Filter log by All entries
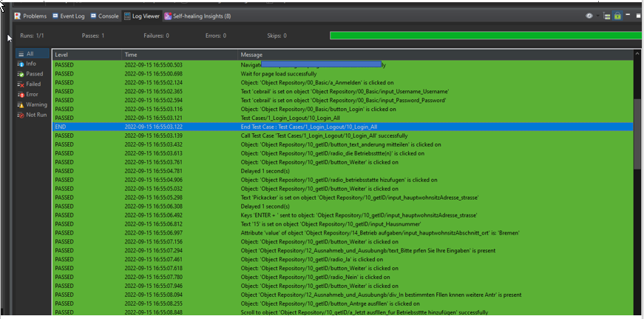The image size is (644, 319). [x=33, y=54]
